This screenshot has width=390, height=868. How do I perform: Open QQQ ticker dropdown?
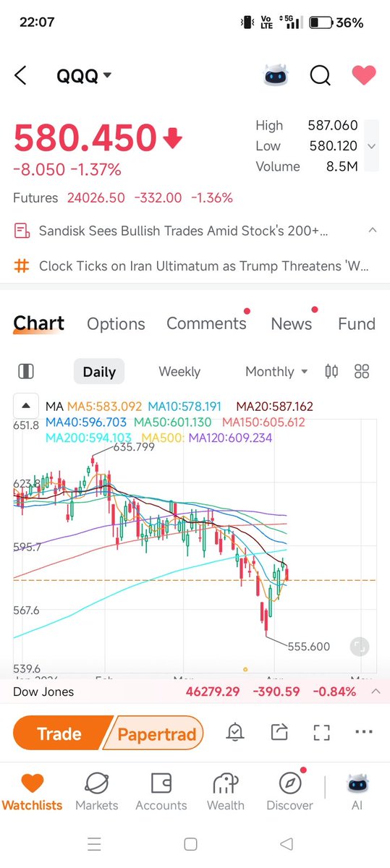pos(84,76)
